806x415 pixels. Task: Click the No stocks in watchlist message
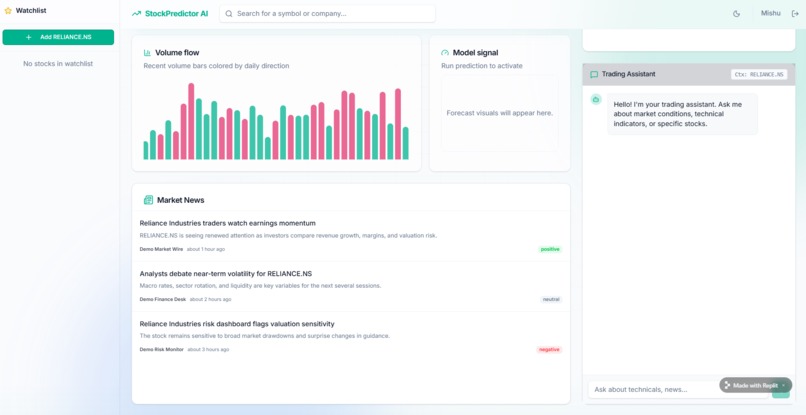tap(58, 64)
